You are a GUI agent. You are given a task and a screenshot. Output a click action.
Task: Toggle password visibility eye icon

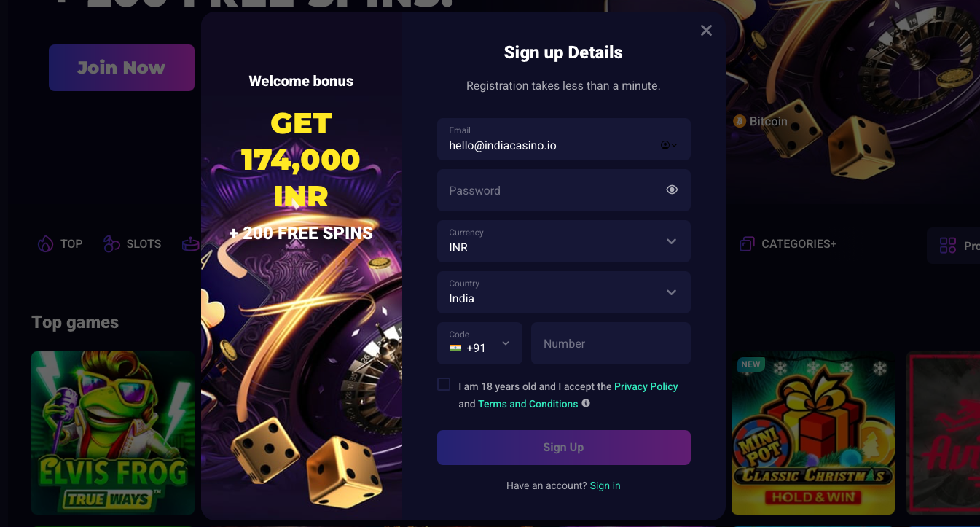point(672,190)
